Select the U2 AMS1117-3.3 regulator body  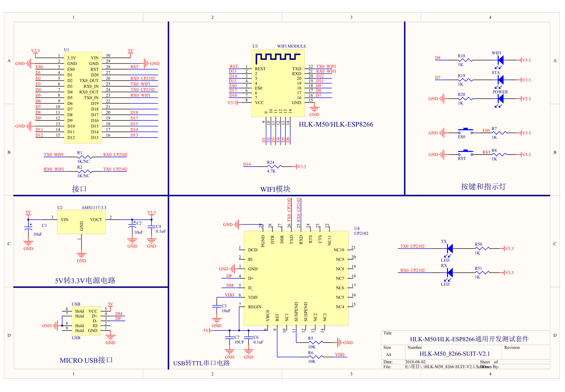(81, 222)
